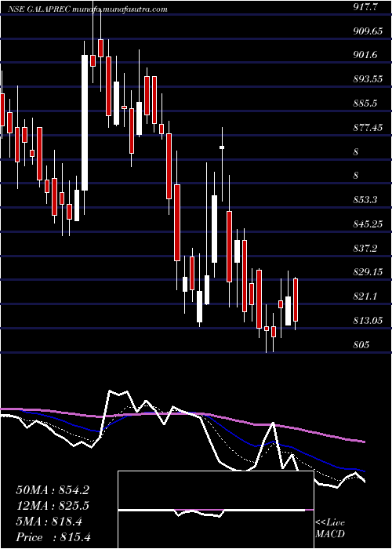The width and height of the screenshot is (392, 549).
Task: Select the 805 bottom price label
Action: (361, 345)
